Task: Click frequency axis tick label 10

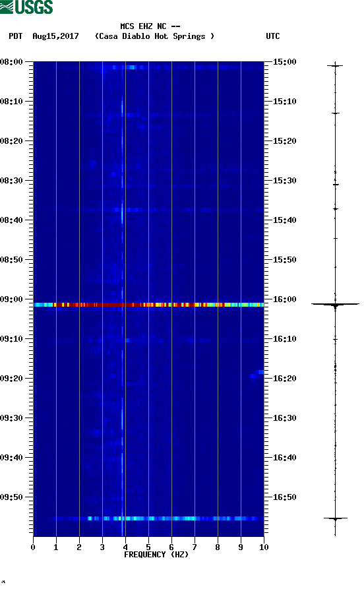Action: pos(264,547)
